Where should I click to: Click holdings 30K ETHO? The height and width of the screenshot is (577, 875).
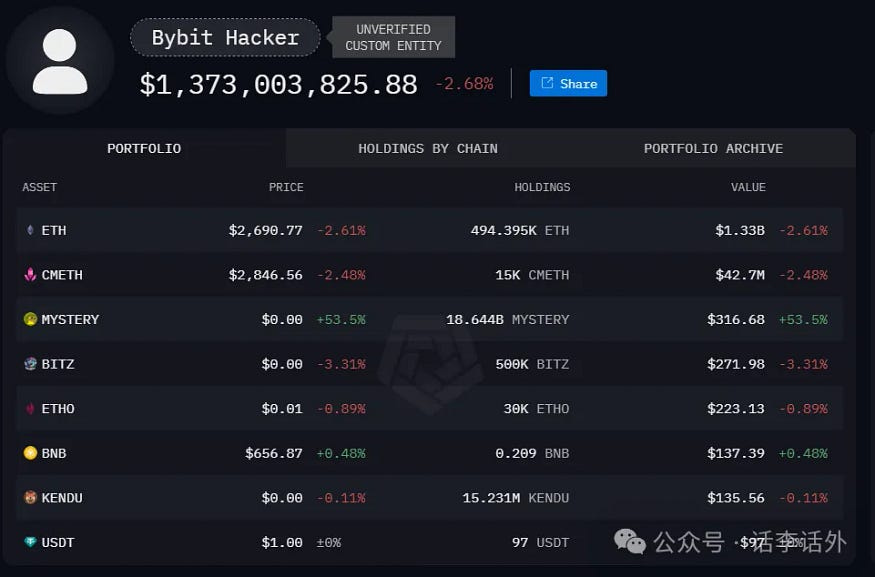tap(536, 408)
